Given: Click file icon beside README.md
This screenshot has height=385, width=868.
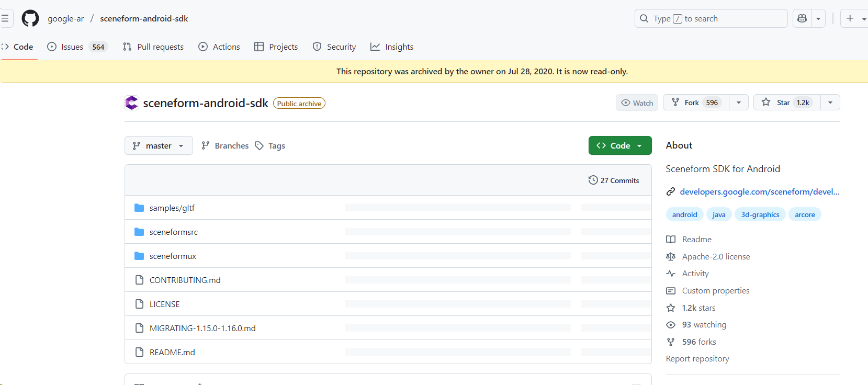Looking at the screenshot, I should click(139, 352).
